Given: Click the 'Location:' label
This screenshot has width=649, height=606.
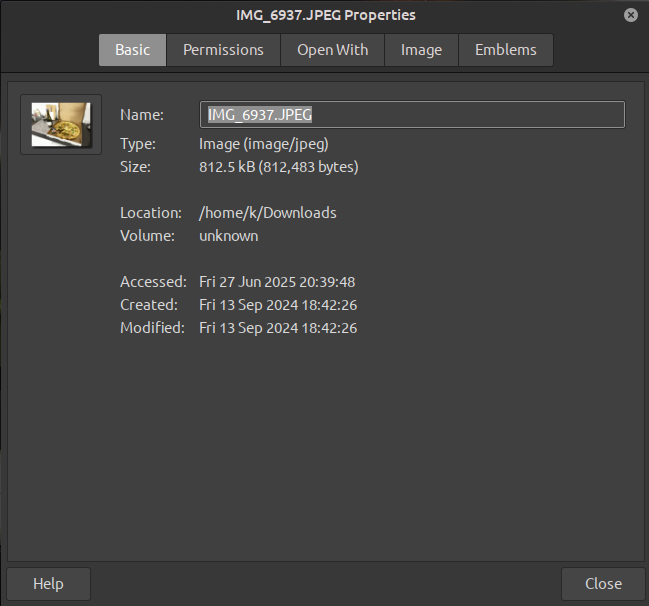Looking at the screenshot, I should [x=150, y=213].
